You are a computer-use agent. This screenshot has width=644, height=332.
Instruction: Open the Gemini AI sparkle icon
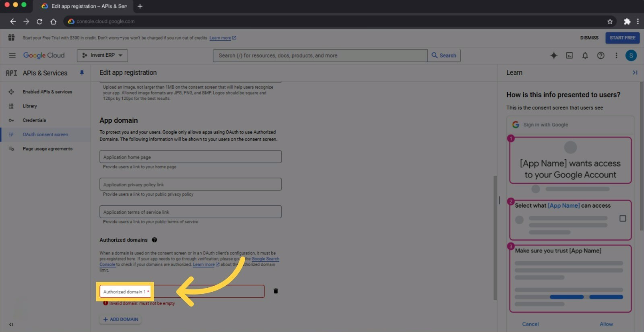pyautogui.click(x=554, y=56)
